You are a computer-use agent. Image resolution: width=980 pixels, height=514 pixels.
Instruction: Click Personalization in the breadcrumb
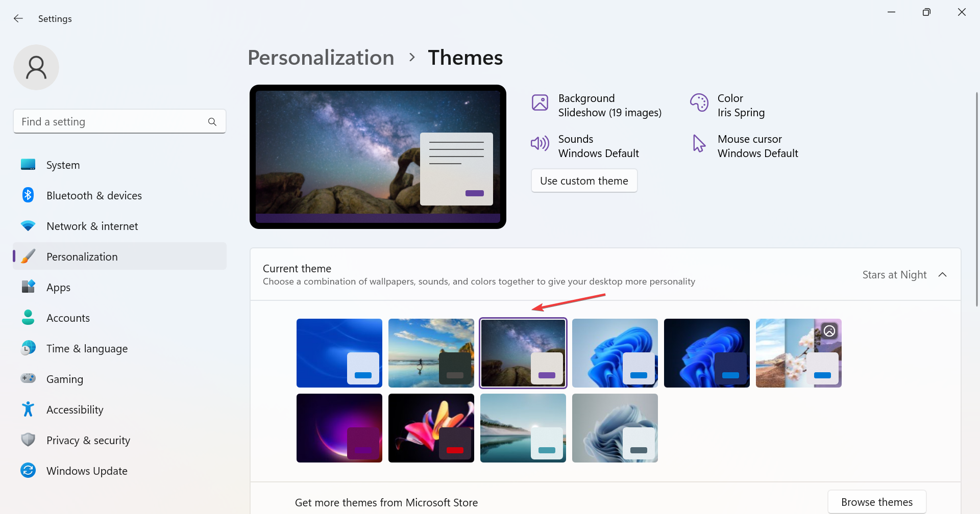pos(321,58)
